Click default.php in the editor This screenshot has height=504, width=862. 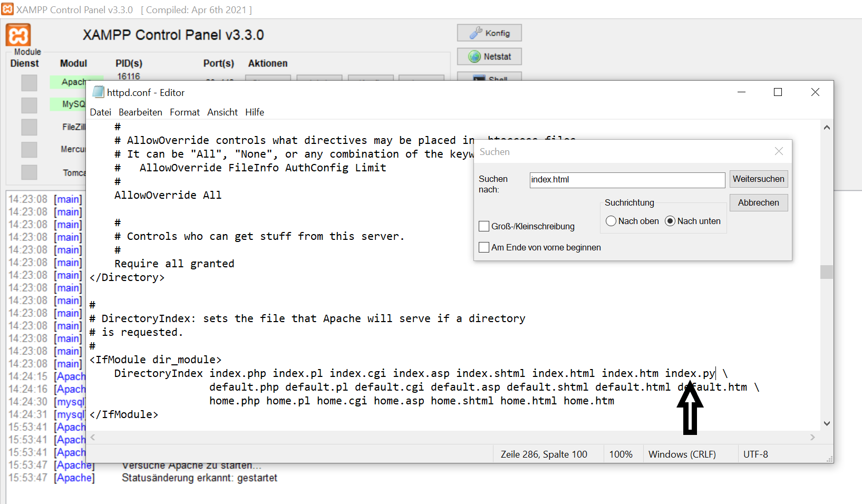click(244, 387)
